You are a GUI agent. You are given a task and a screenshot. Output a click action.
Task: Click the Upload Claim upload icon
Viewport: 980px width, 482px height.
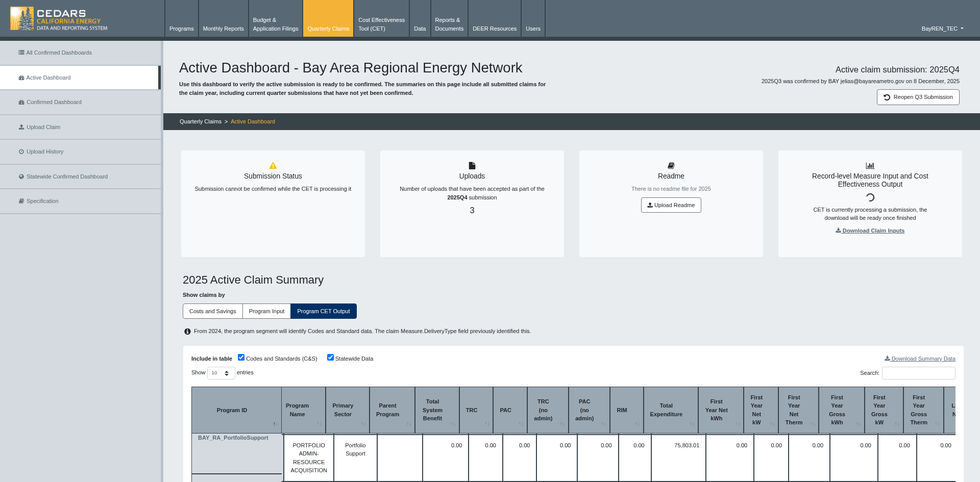tap(21, 127)
